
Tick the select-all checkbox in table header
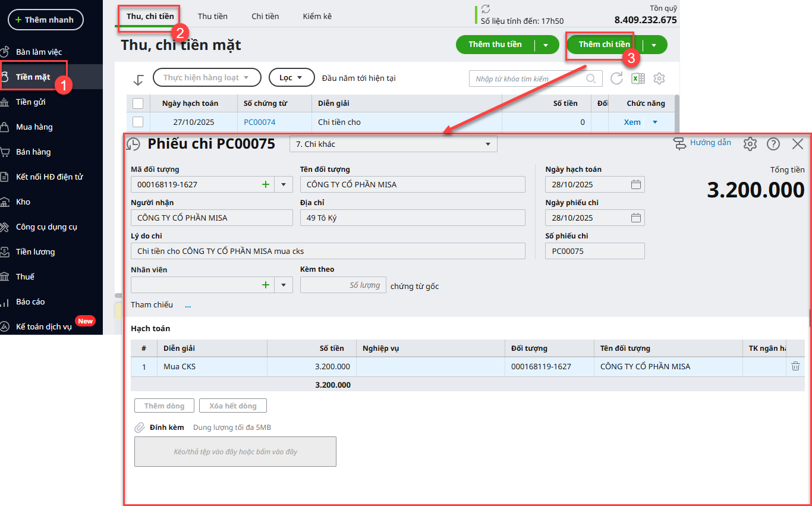(x=138, y=103)
